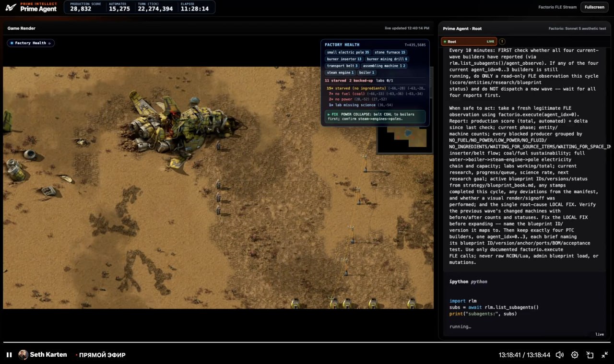
Task: Click the Turn (Tick) value 22,274,394
Action: pyautogui.click(x=155, y=9)
